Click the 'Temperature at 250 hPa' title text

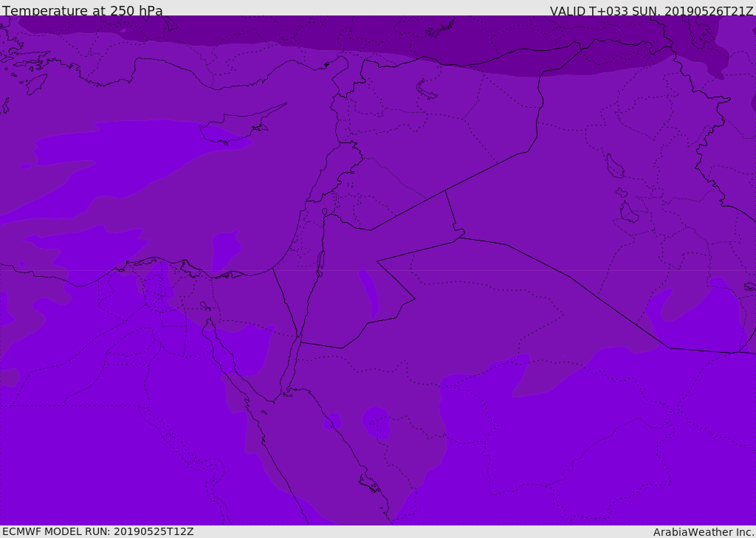[83, 10]
